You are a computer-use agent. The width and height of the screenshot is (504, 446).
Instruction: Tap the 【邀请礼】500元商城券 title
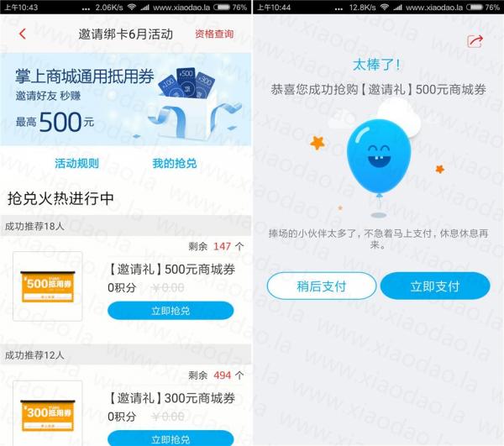pyautogui.click(x=171, y=270)
